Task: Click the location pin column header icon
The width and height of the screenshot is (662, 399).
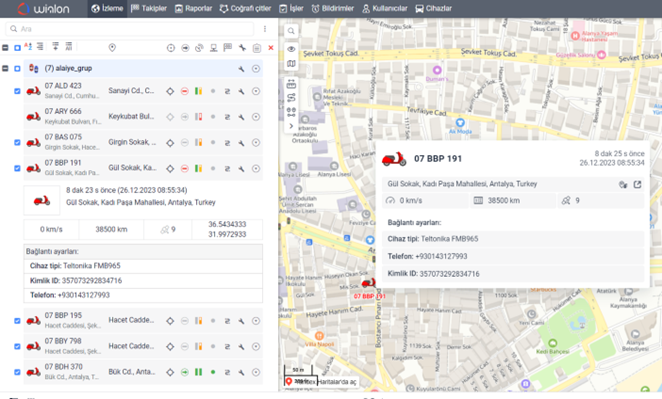Action: click(112, 48)
